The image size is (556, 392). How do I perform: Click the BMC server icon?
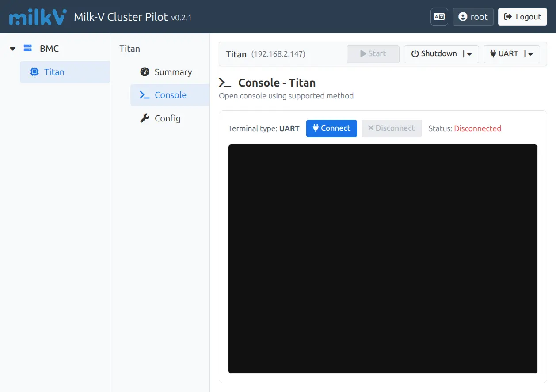28,48
